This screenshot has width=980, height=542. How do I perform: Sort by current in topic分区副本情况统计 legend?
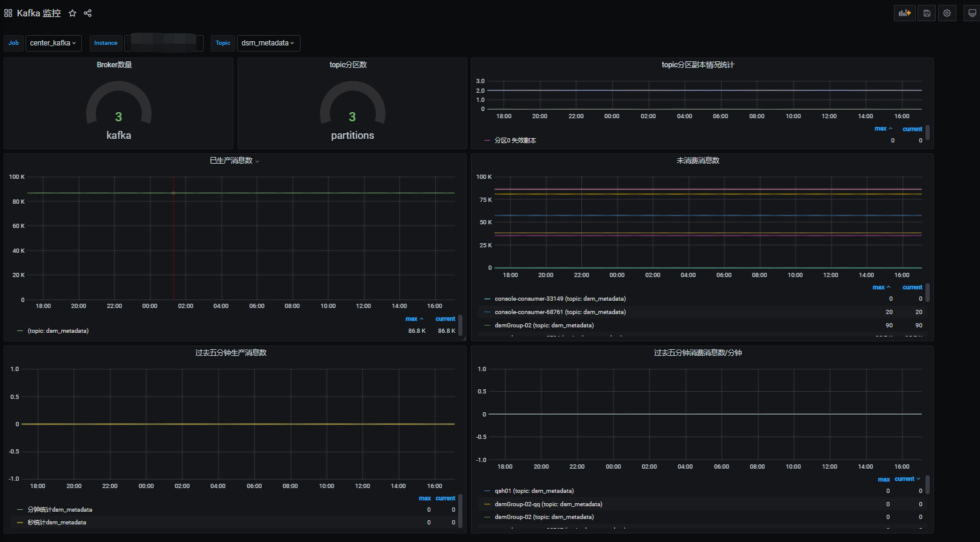pyautogui.click(x=912, y=129)
